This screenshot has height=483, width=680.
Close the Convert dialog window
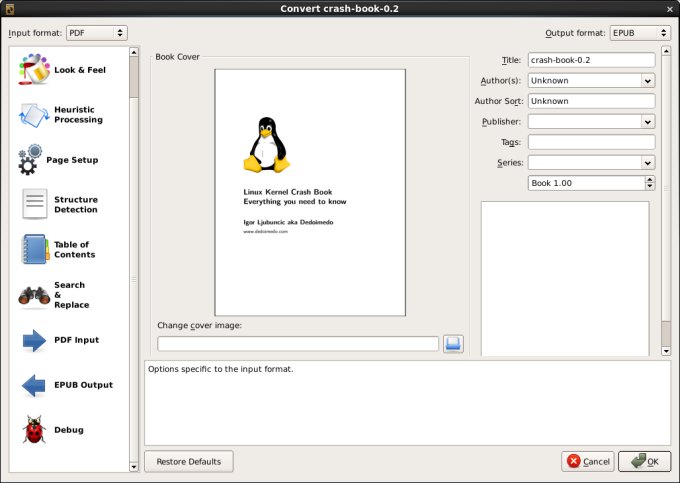670,9
